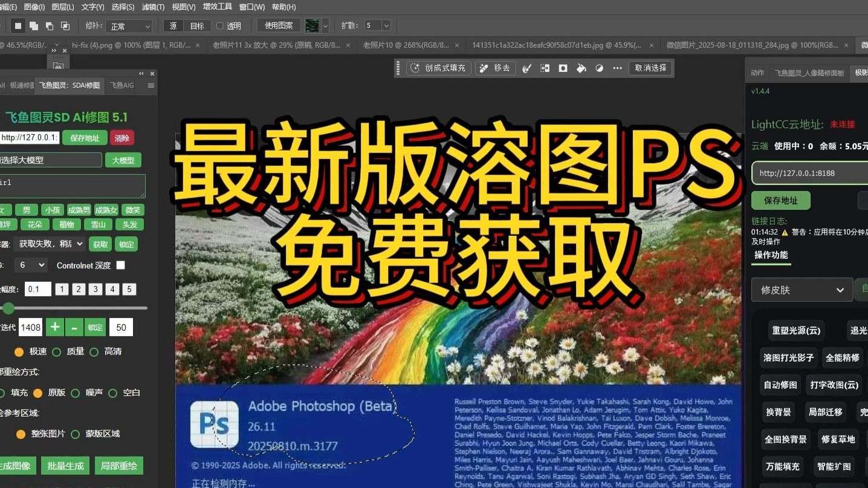Toggle the Controlnet 深度 checkbox
This screenshot has height=488, width=868.
coord(120,265)
